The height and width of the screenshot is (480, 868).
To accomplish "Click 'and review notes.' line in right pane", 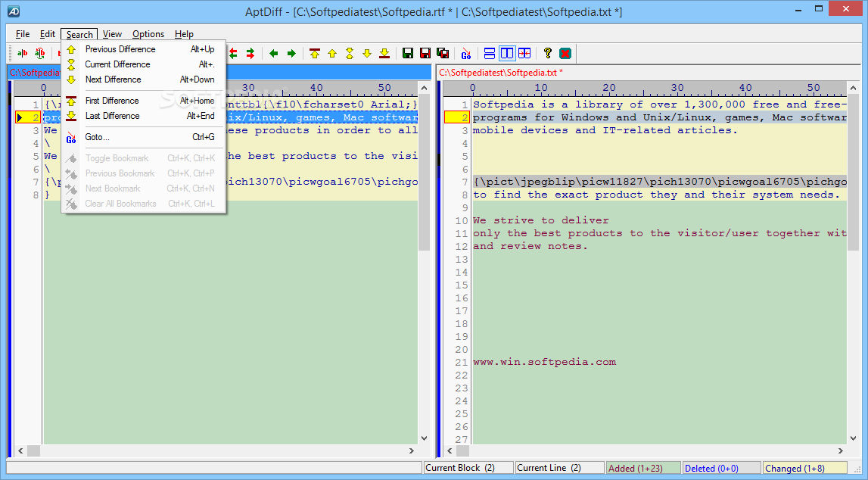I will pyautogui.click(x=530, y=246).
